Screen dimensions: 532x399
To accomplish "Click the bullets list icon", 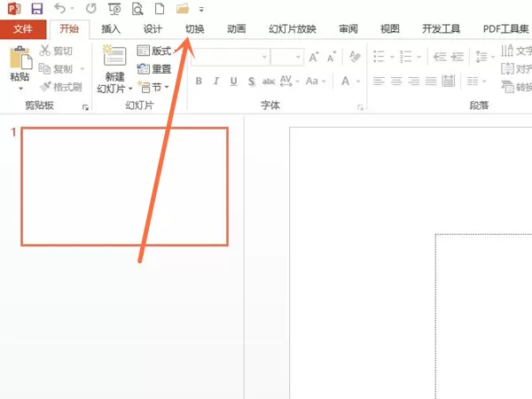I will pyautogui.click(x=379, y=57).
